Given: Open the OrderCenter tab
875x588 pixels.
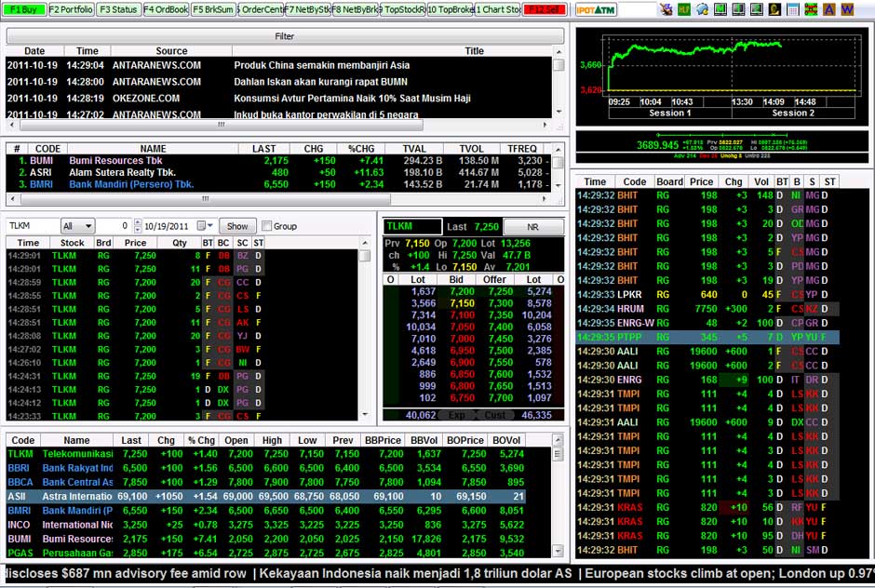Looking at the screenshot, I should [261, 9].
